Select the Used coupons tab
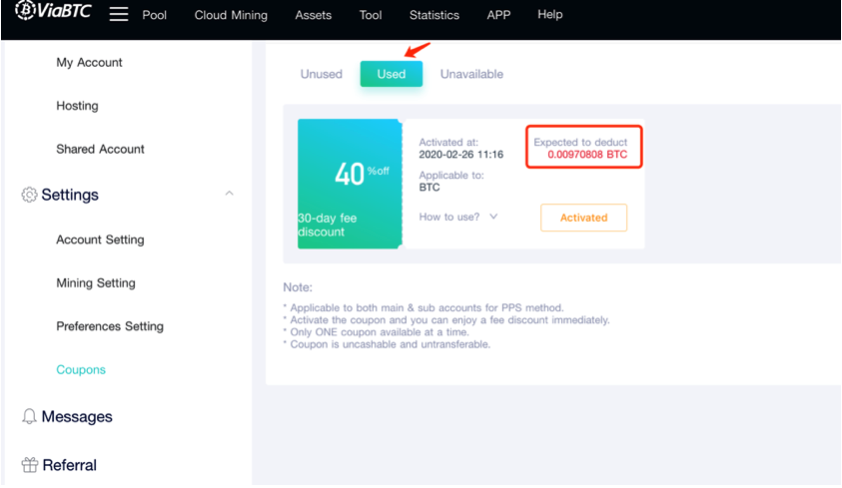842x488 pixels. [391, 74]
